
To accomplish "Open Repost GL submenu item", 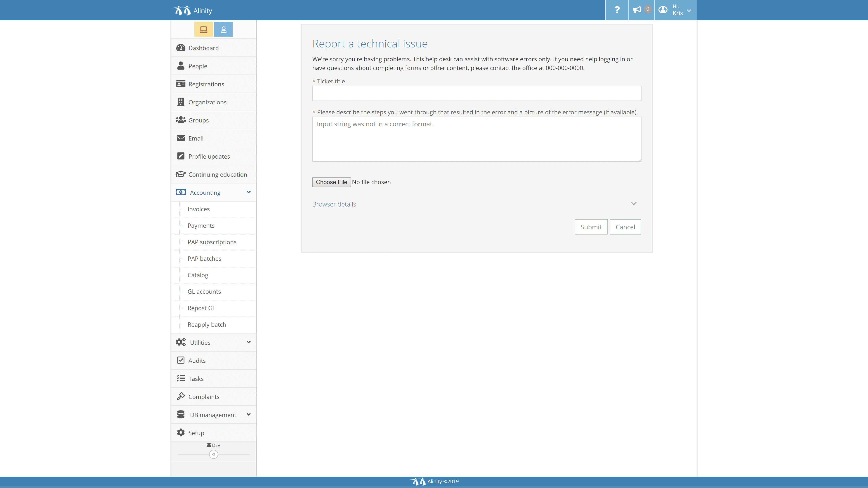I will click(x=214, y=308).
